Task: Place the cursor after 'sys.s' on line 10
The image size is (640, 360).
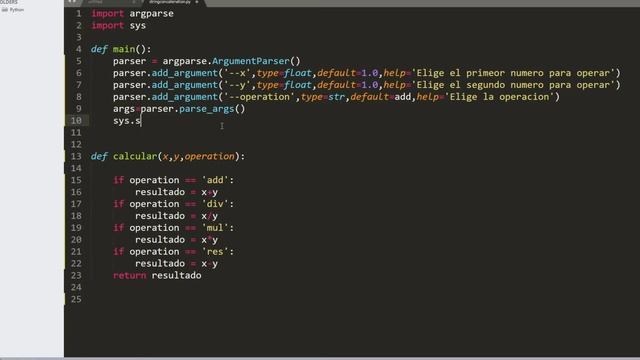Action: (141, 121)
